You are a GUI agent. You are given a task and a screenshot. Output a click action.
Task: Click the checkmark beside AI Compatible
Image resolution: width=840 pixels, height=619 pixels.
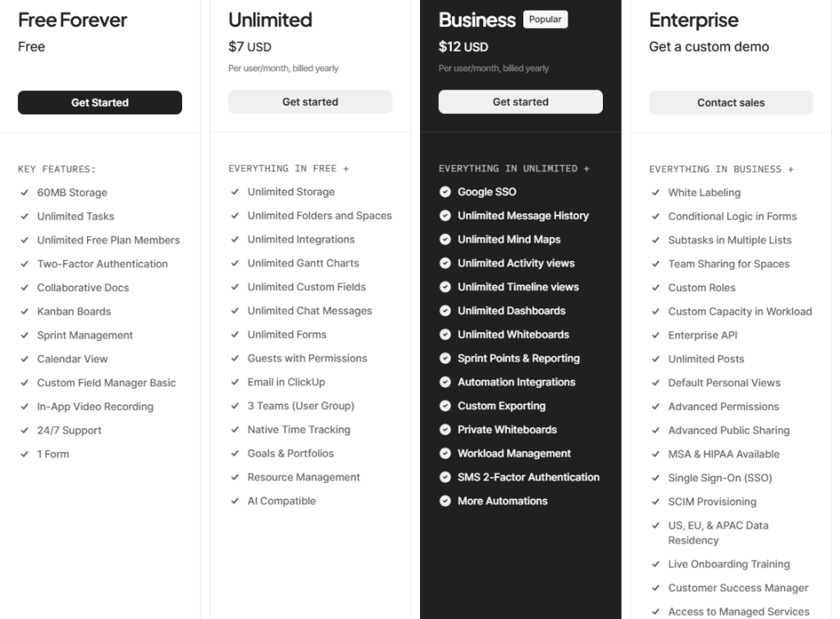pyautogui.click(x=235, y=501)
